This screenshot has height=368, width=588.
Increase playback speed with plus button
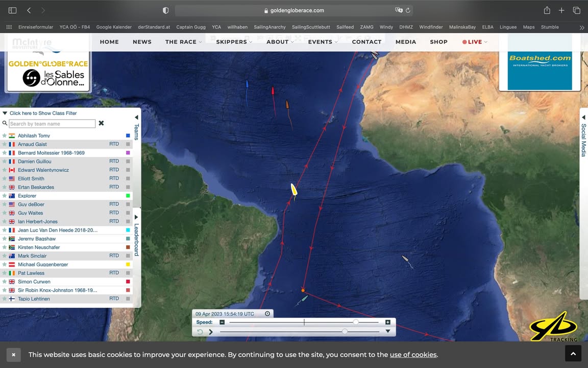point(388,322)
